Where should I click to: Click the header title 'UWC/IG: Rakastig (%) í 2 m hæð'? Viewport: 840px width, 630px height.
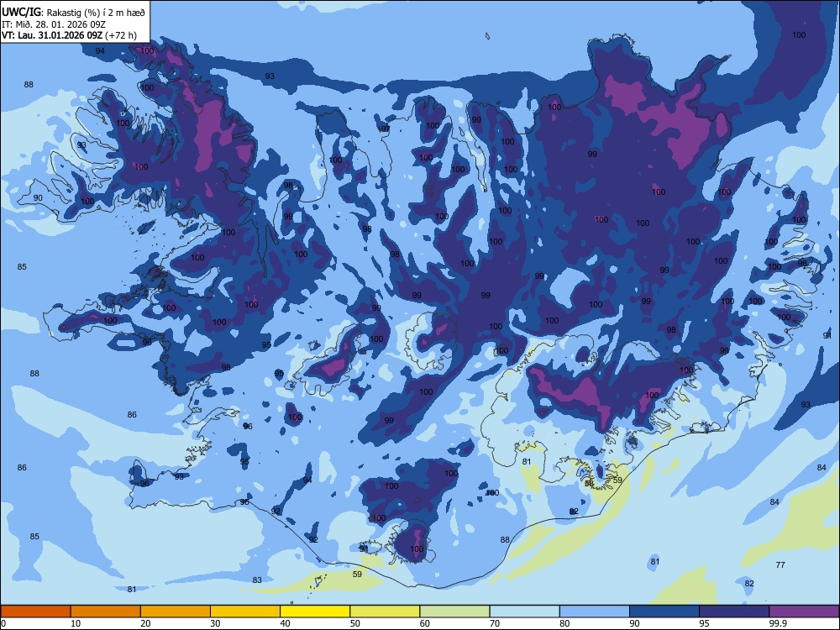(x=73, y=12)
